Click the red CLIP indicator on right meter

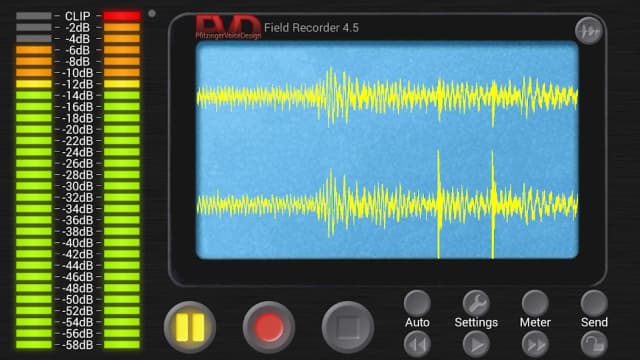coord(122,16)
